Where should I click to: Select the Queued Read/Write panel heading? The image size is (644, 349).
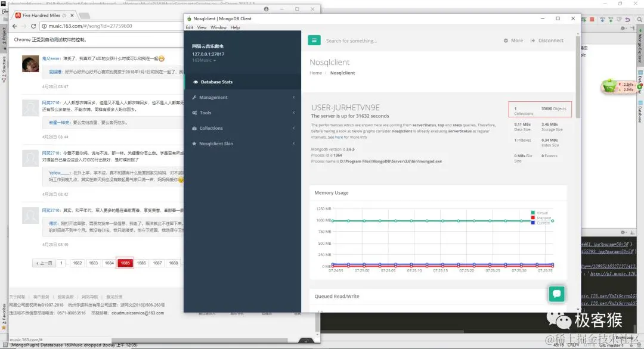[x=337, y=296]
